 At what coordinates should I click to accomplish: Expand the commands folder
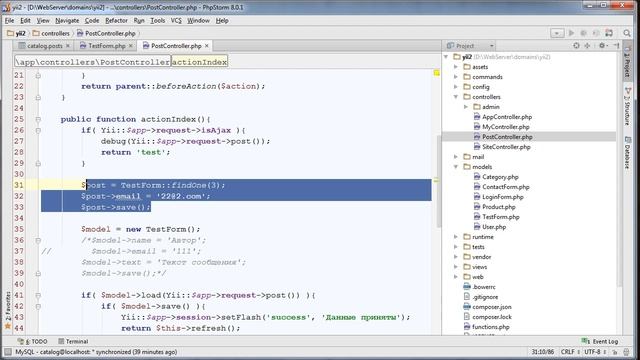click(x=456, y=77)
